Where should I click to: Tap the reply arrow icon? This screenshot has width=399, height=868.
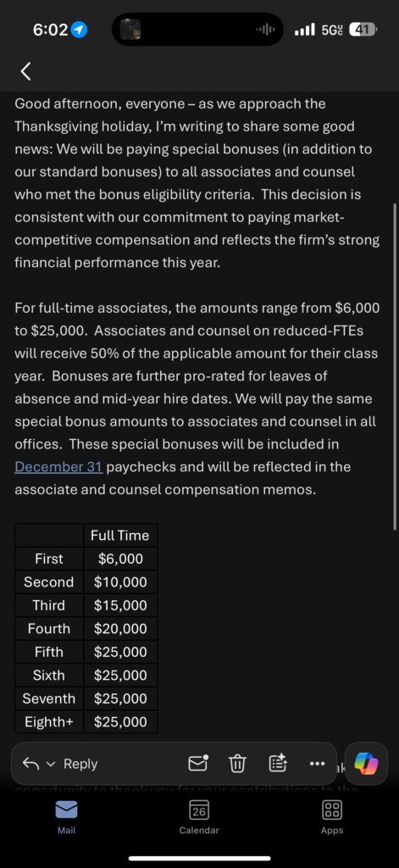point(30,764)
